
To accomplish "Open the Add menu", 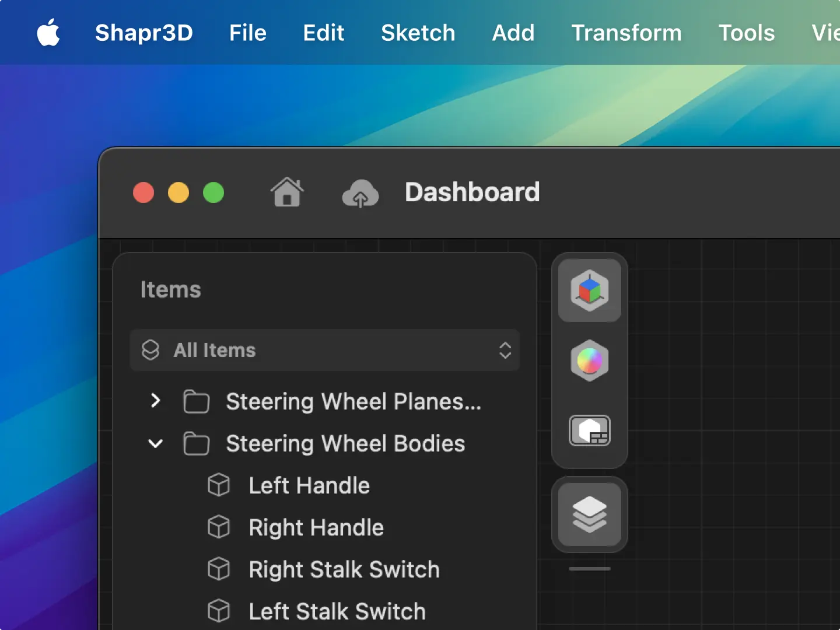I will (x=513, y=33).
